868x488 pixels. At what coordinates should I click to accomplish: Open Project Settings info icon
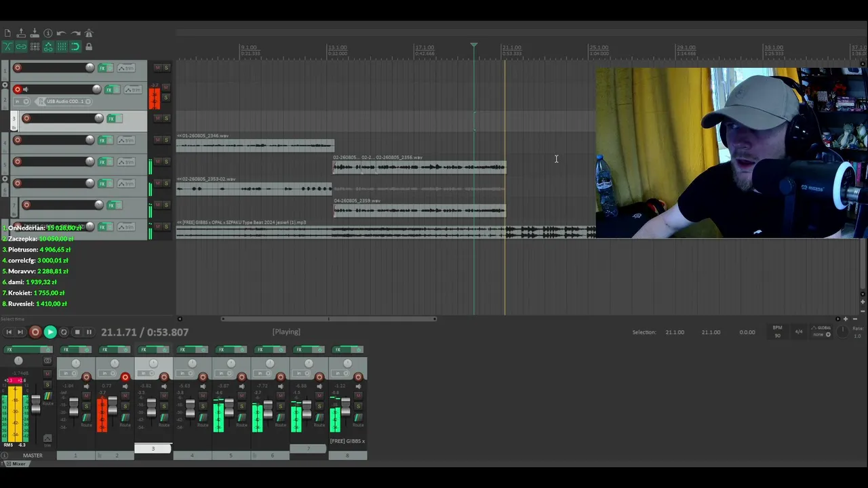tap(47, 33)
